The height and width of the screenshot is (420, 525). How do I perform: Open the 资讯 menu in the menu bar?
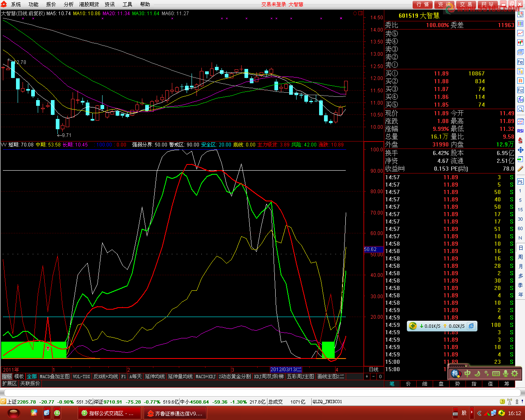coord(110,5)
